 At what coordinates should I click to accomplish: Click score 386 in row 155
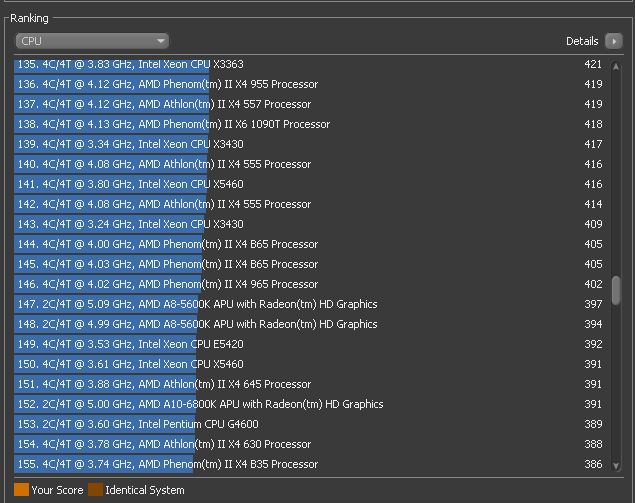[x=593, y=464]
